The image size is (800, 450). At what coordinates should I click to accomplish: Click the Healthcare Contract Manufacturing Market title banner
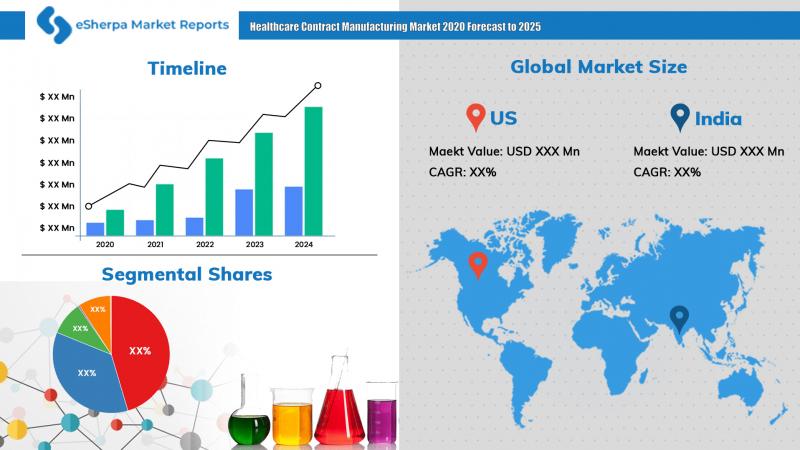(x=519, y=26)
